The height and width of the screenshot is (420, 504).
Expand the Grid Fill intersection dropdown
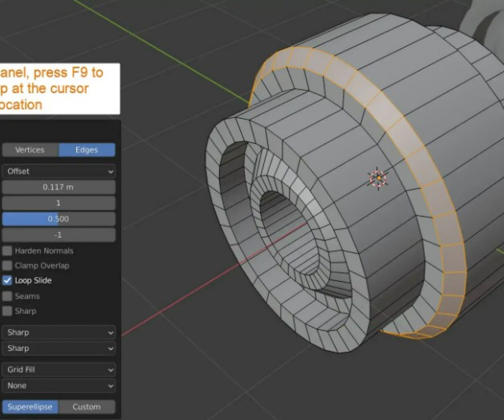click(x=59, y=370)
